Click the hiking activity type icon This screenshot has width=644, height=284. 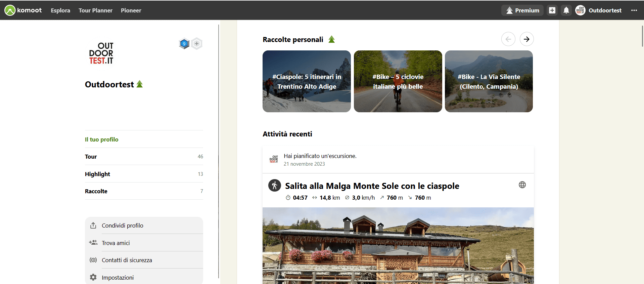(x=275, y=186)
